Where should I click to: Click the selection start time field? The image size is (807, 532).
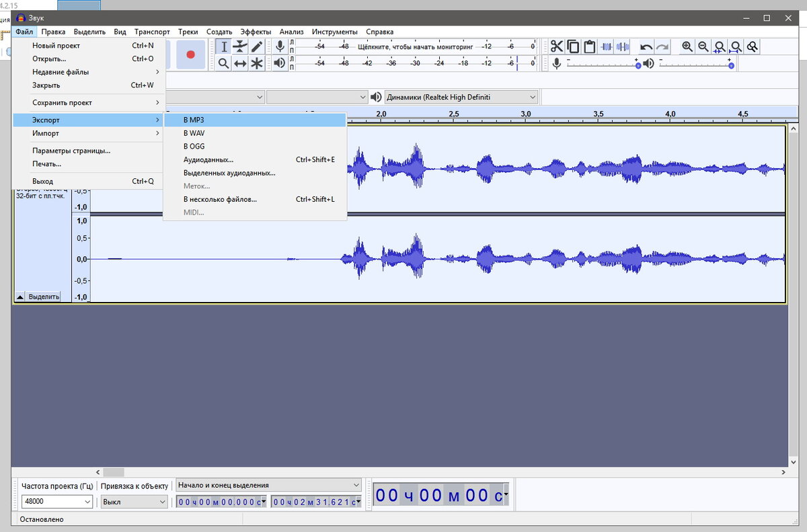tap(222, 502)
